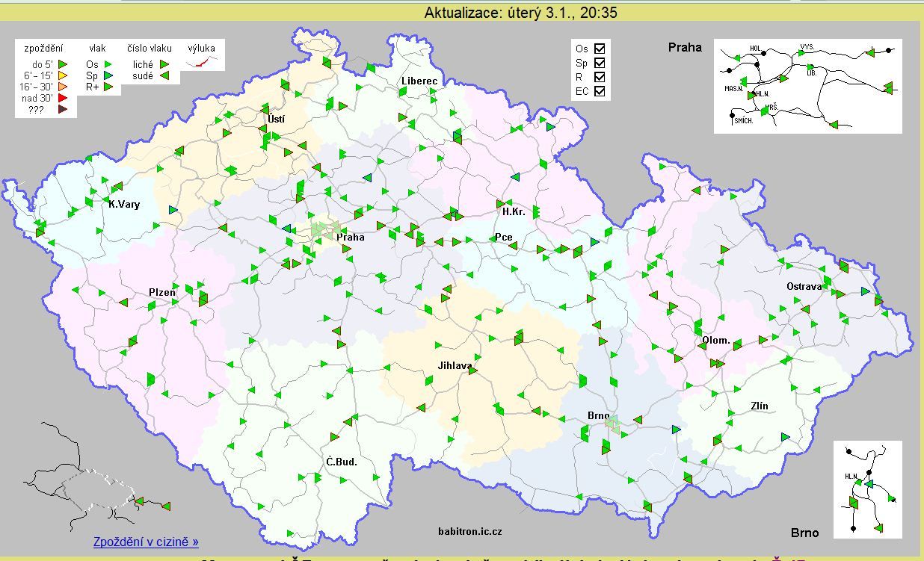This screenshot has width=924, height=561.
Task: Click the Brno city label on map
Action: tap(598, 415)
